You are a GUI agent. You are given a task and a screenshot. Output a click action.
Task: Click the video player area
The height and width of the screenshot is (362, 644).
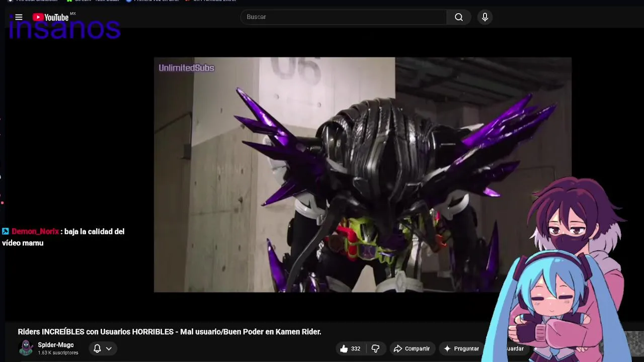click(x=362, y=174)
